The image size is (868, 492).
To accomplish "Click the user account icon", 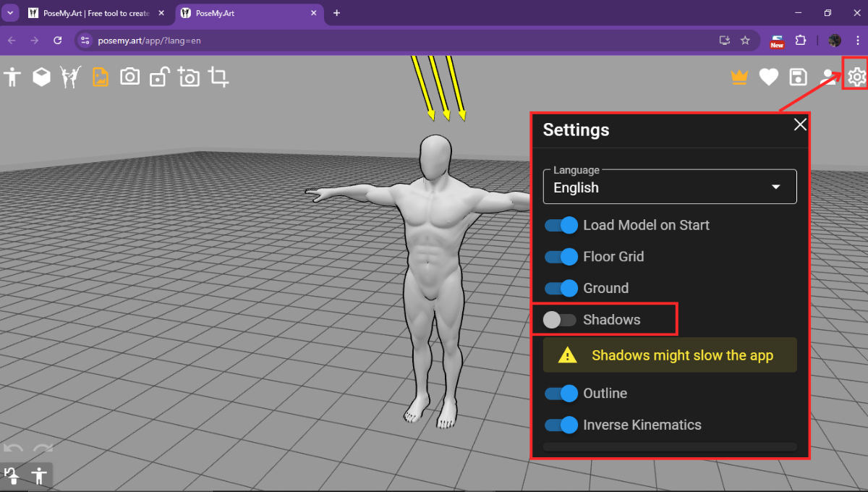I will [827, 76].
